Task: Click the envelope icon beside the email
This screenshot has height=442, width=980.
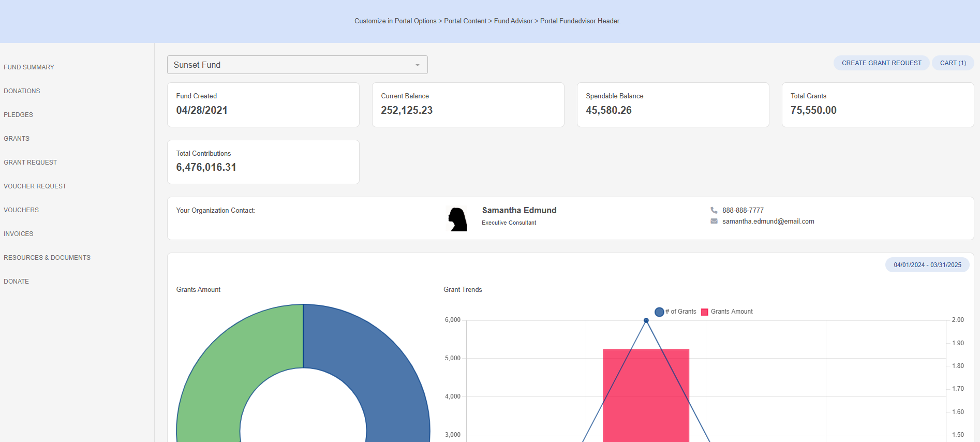Action: point(714,221)
